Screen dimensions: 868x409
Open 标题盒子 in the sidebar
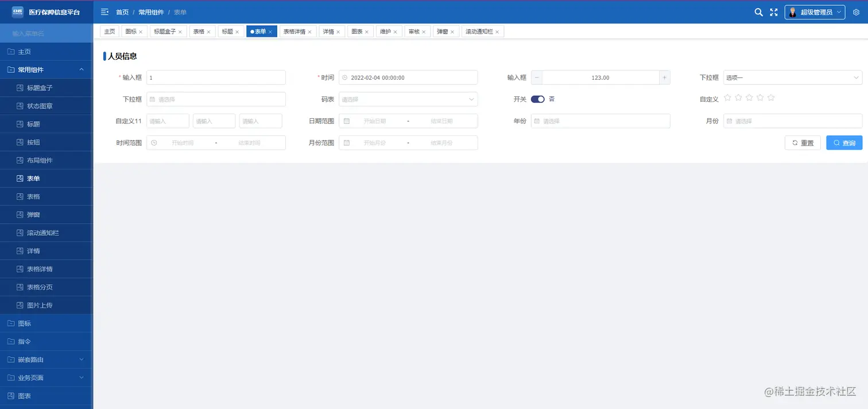click(x=46, y=88)
